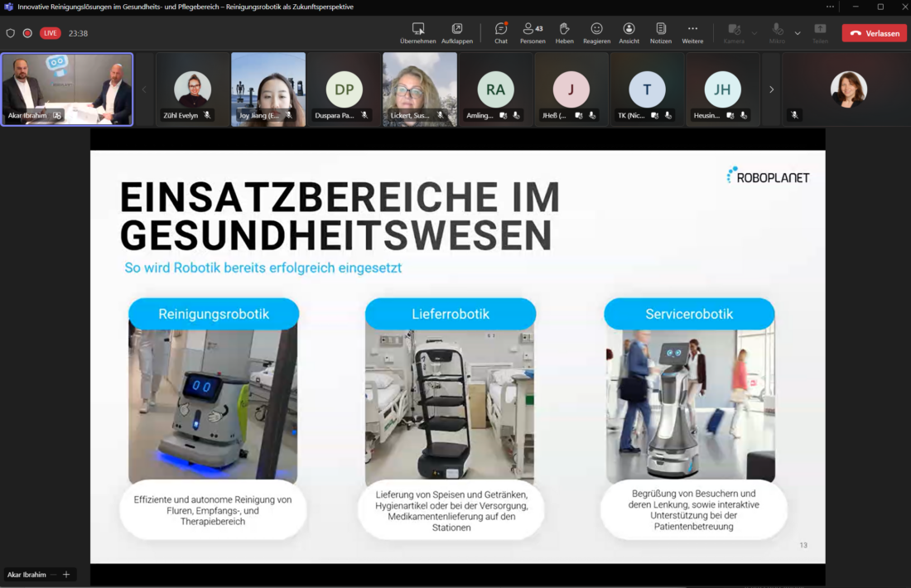Click the ROBOPLANET logo on slide
Screen dimensions: 911x588
[x=768, y=176]
